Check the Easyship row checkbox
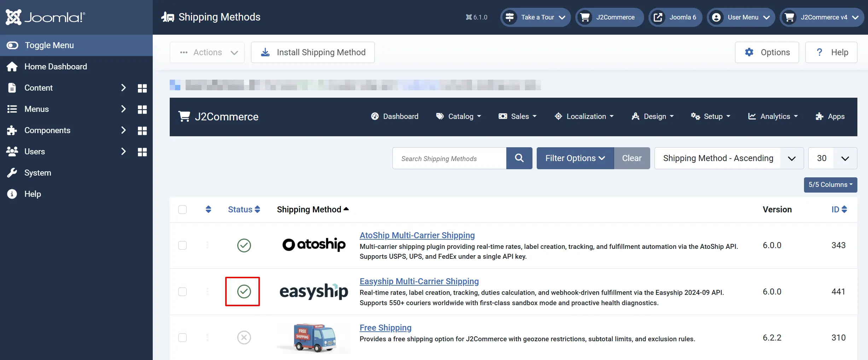This screenshot has width=868, height=360. (x=182, y=292)
